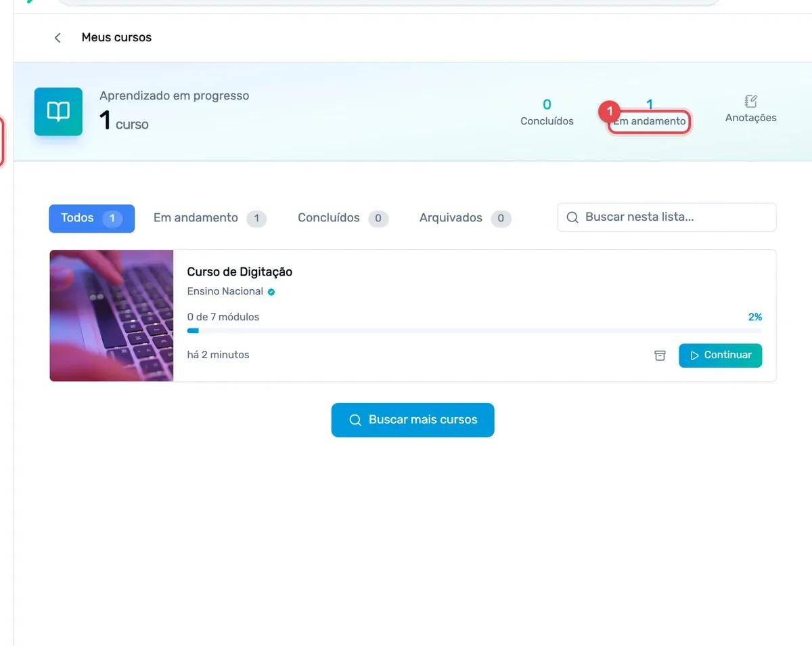Focus the Buscar nesta lista search field

coord(667,217)
